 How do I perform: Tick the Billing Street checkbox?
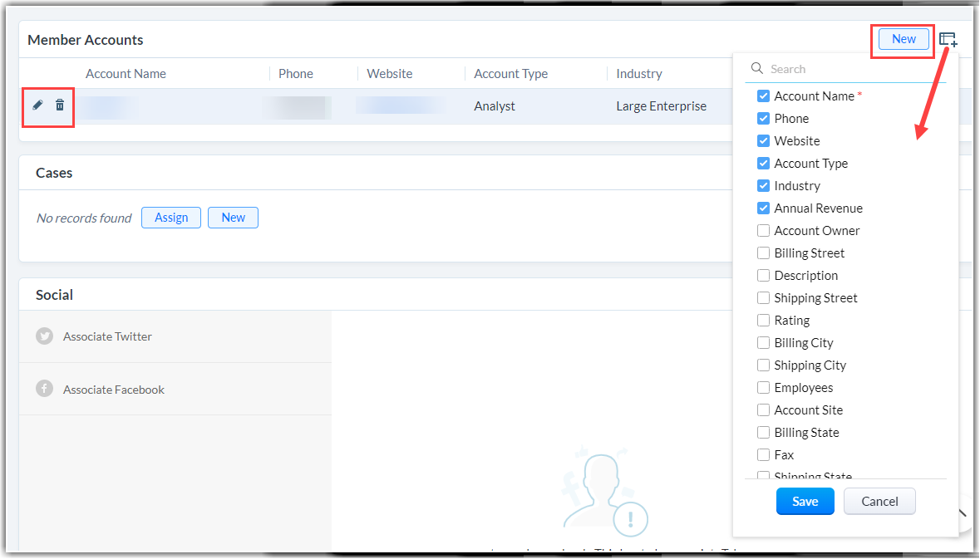[x=763, y=253]
